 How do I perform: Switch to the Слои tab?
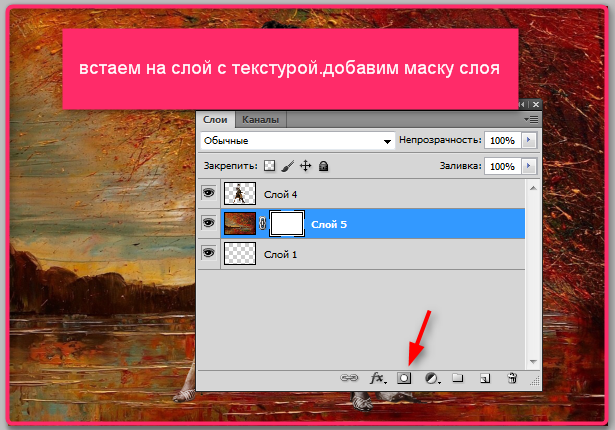coord(215,120)
